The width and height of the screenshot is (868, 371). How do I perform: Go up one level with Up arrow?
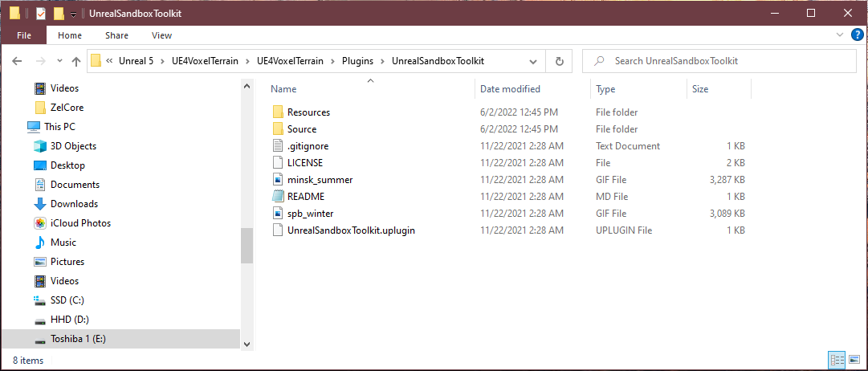(76, 61)
